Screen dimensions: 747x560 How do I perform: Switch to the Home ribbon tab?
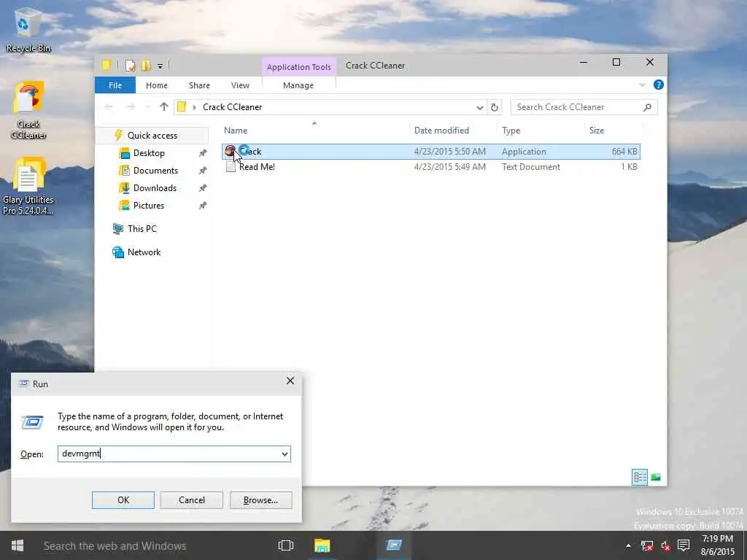pos(157,85)
